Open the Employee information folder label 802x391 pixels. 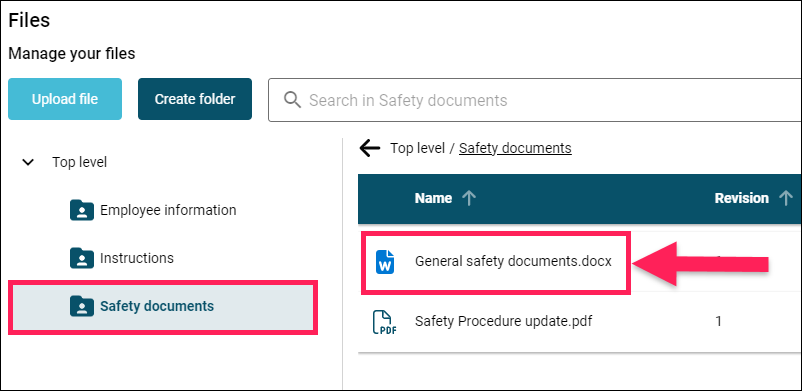tap(168, 210)
